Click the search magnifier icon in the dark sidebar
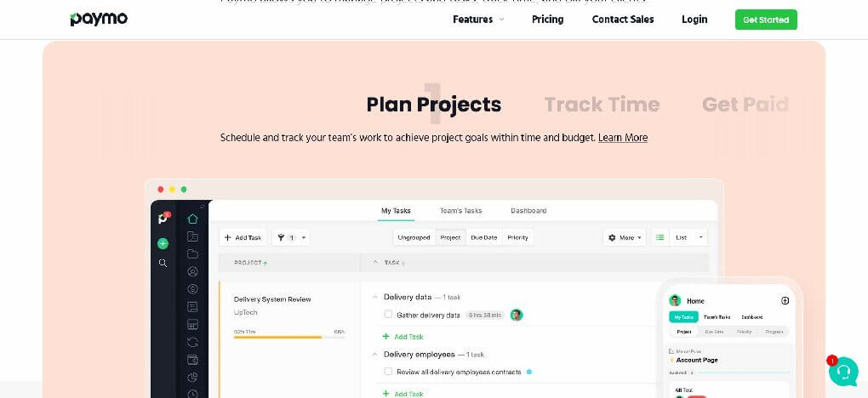Viewport: 868px width, 398px height. [163, 264]
